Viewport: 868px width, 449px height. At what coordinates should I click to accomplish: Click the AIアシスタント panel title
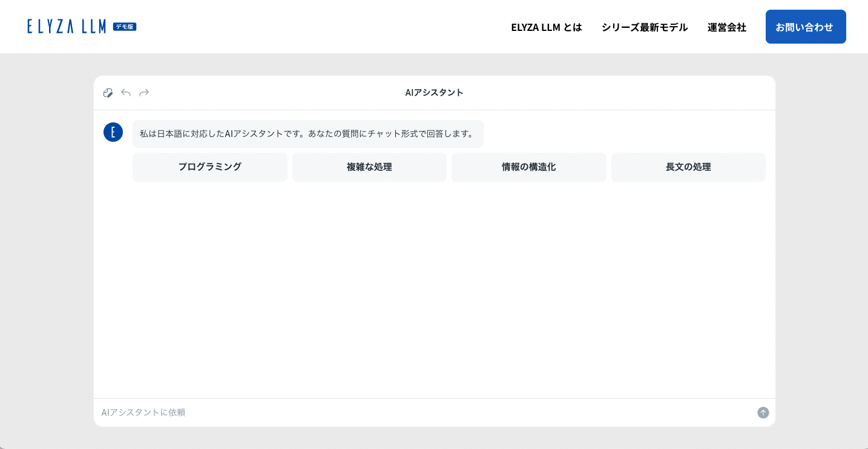[434, 93]
